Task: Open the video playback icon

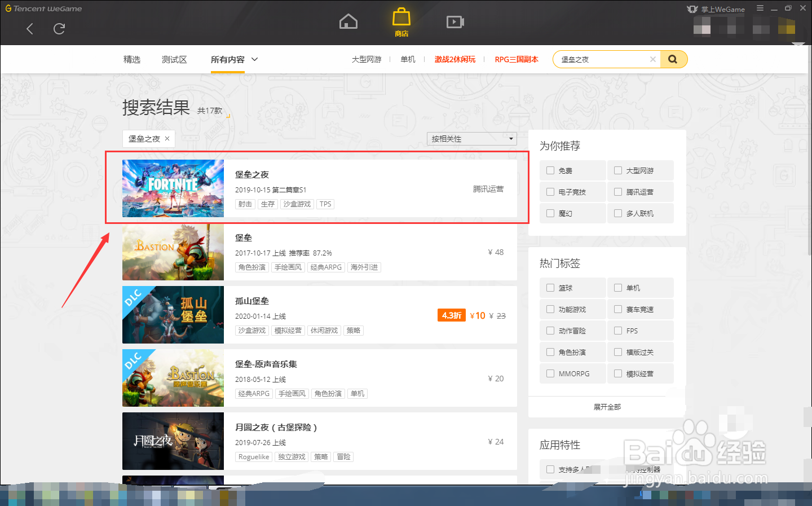Action: 455,22
